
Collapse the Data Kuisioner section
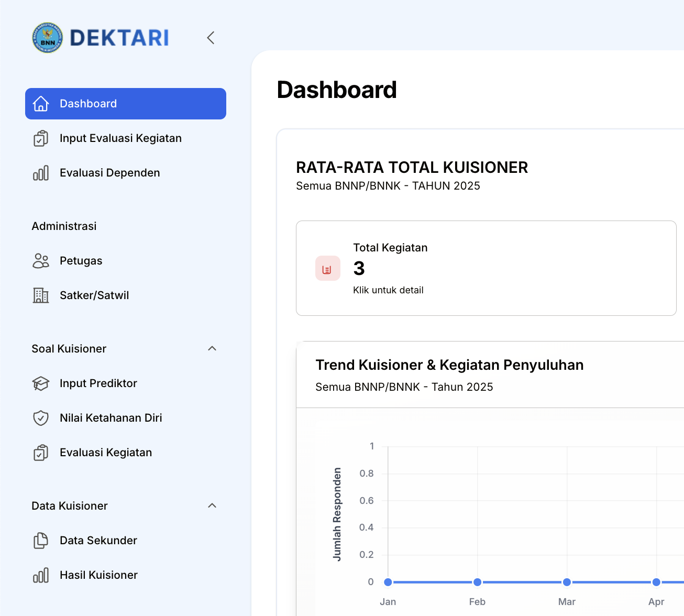tap(212, 505)
